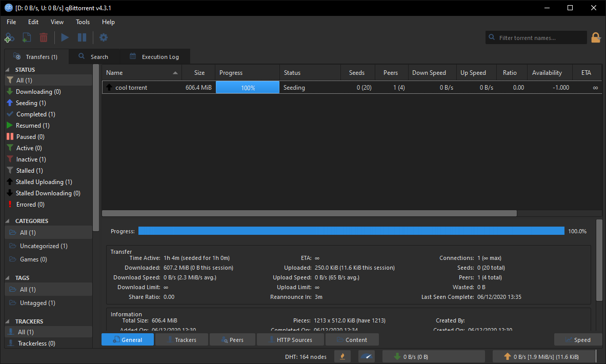The width and height of the screenshot is (606, 364).
Task: Click the Add torrent file icon
Action: coord(26,38)
